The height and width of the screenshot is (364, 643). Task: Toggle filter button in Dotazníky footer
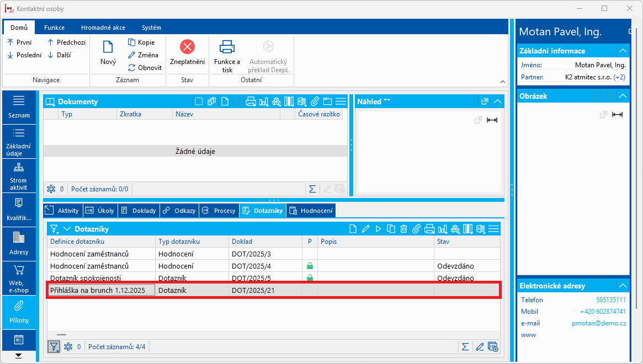coord(54,347)
